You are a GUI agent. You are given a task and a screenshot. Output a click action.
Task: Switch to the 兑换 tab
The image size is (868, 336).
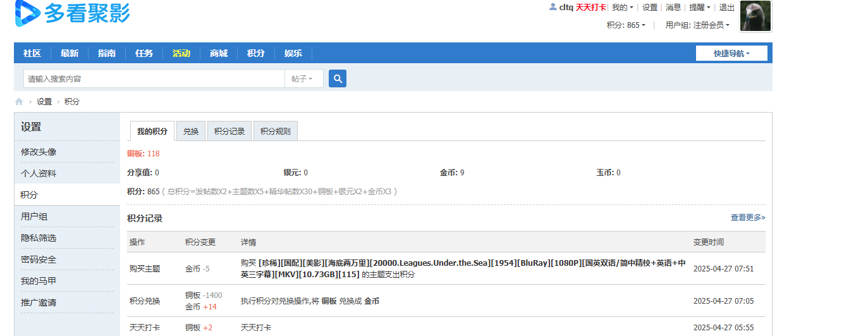click(191, 132)
